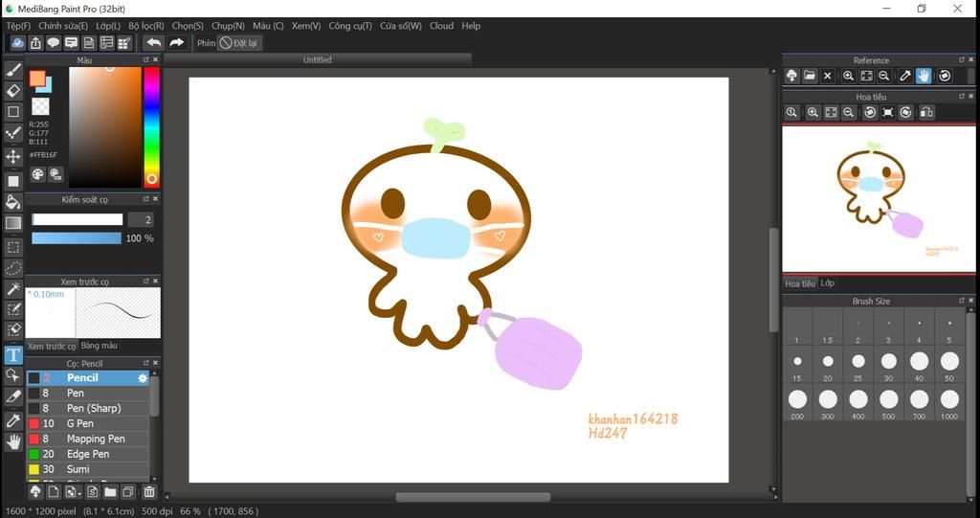Click the Đặt lại reset button

[239, 43]
